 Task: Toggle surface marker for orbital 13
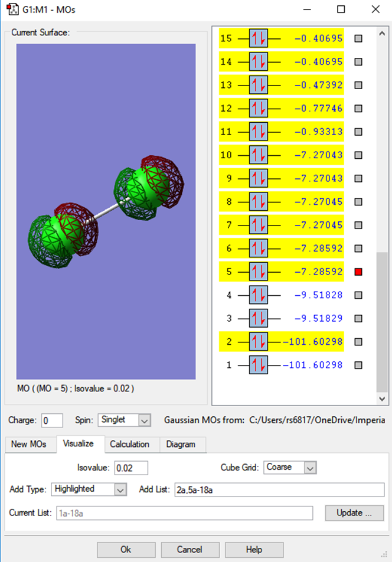tap(358, 85)
